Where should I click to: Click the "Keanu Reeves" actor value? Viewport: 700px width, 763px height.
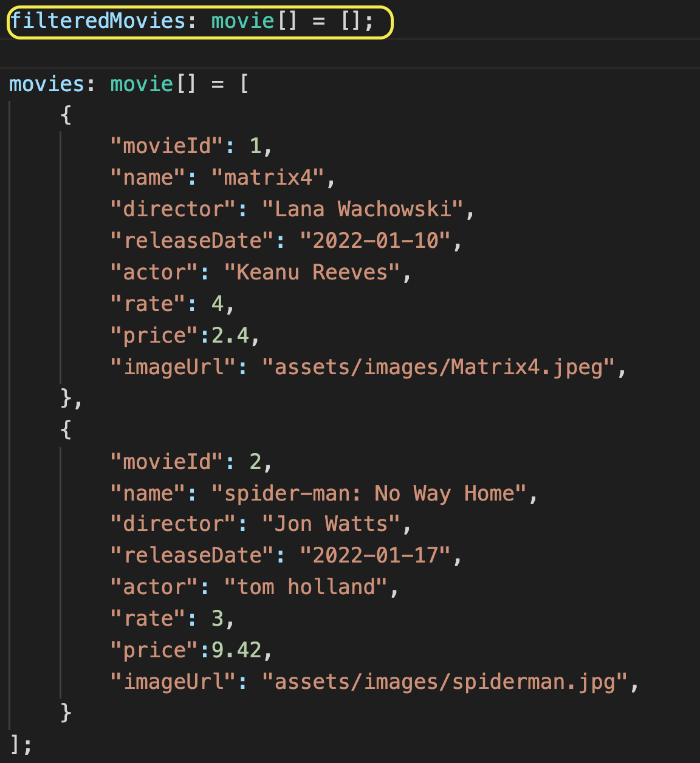(312, 272)
